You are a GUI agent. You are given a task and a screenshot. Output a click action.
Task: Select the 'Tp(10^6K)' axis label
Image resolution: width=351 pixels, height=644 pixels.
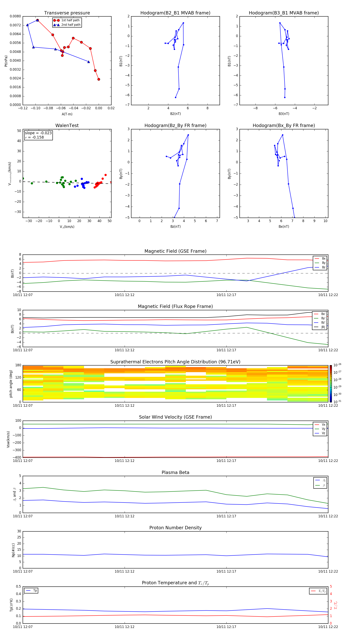click(x=11, y=605)
